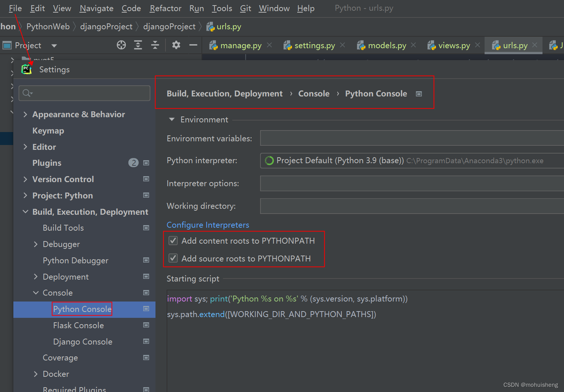Viewport: 564px width, 392px height.
Task: Hide Project panel with minus icon
Action: pyautogui.click(x=193, y=45)
